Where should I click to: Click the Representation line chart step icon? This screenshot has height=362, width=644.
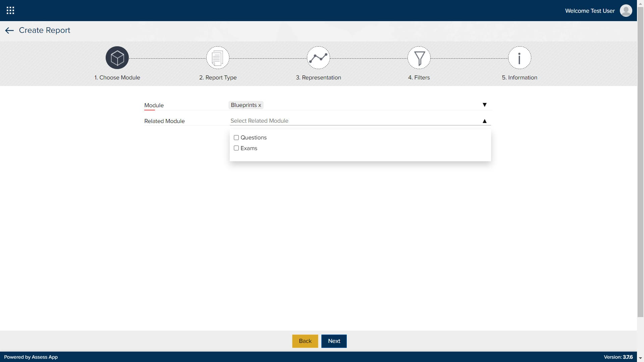[x=318, y=58]
